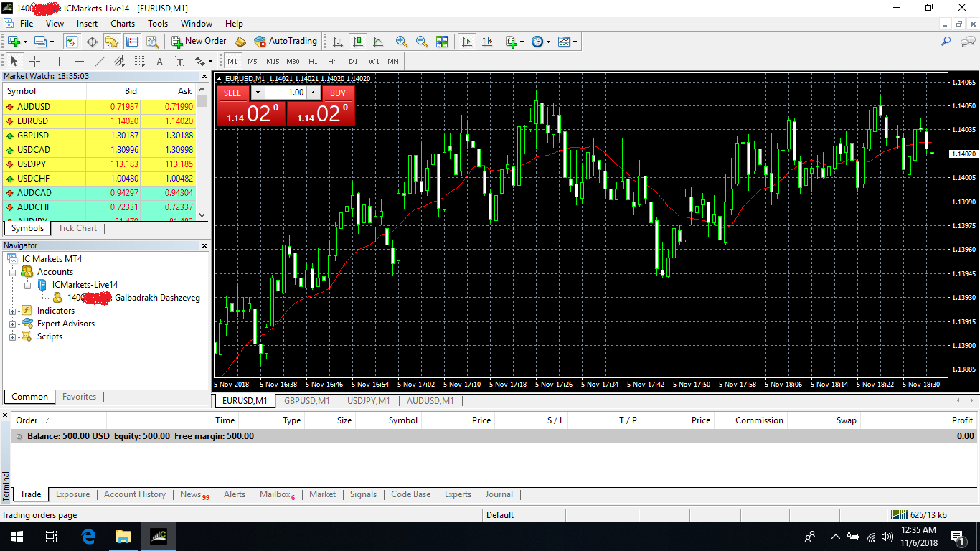The height and width of the screenshot is (551, 980).
Task: Open the Charts menu
Action: tap(123, 24)
